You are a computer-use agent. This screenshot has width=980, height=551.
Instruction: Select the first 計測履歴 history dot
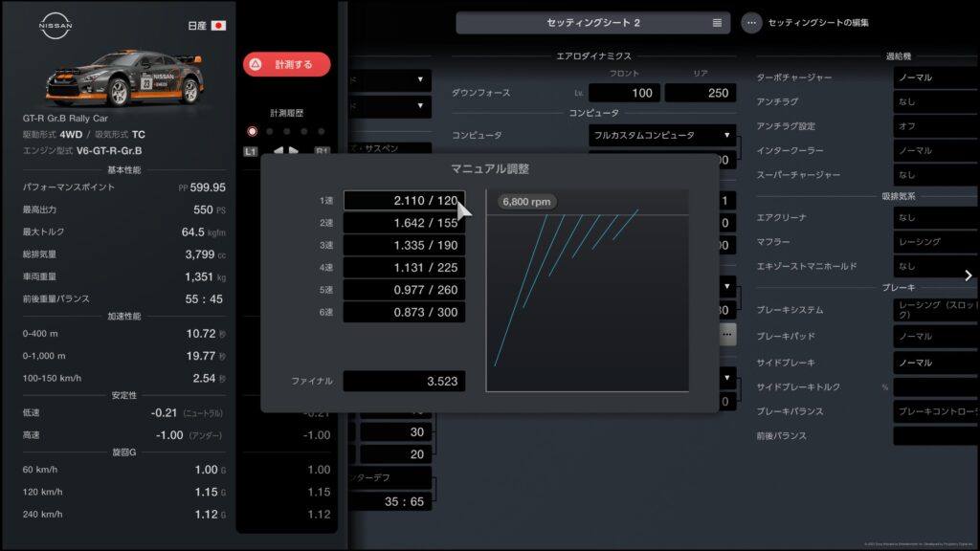tap(252, 131)
